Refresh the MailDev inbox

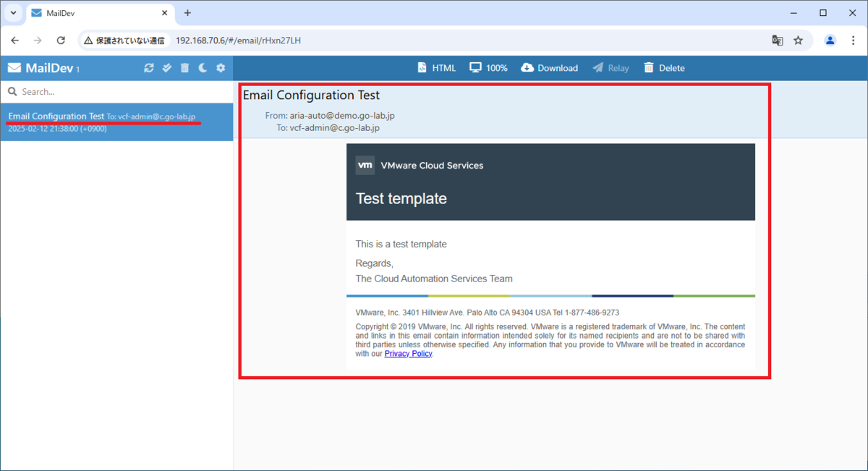(149, 68)
